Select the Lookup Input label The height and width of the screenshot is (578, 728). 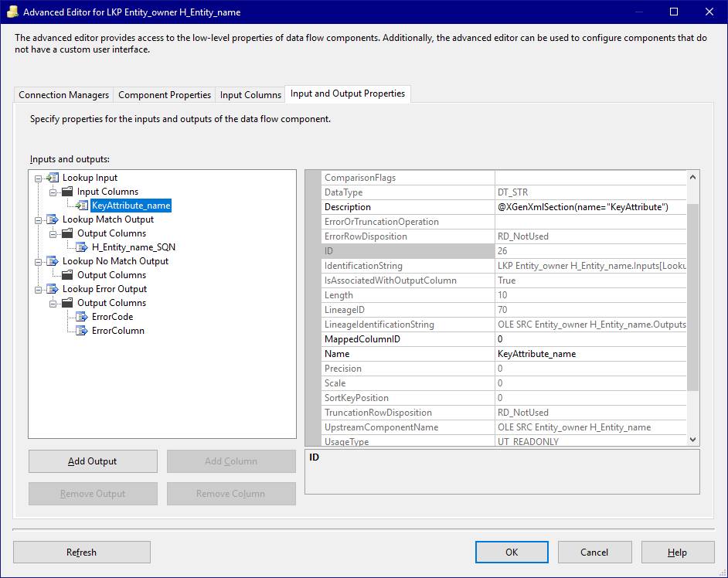tap(90, 178)
